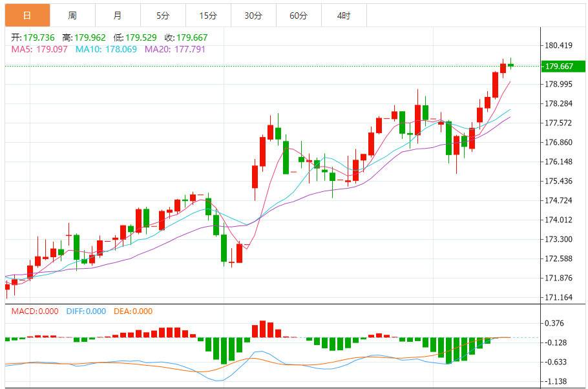The width and height of the screenshot is (588, 389).
Task: Click the -0.128 MACD axis label
Action: [556, 342]
